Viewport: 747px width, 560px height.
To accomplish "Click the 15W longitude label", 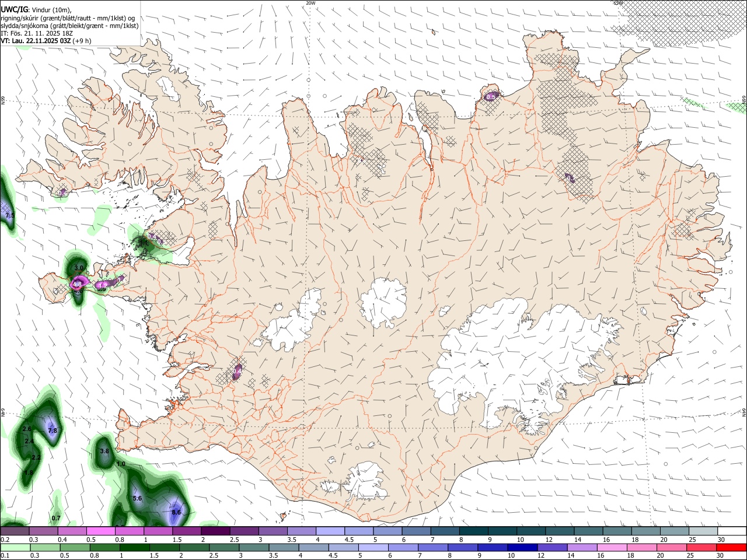I will point(618,3).
